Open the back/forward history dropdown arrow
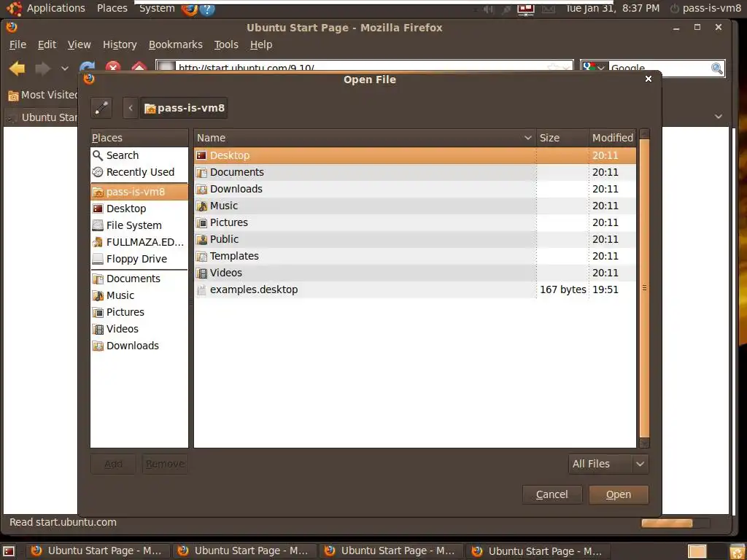This screenshot has height=560, width=747. pyautogui.click(x=65, y=69)
